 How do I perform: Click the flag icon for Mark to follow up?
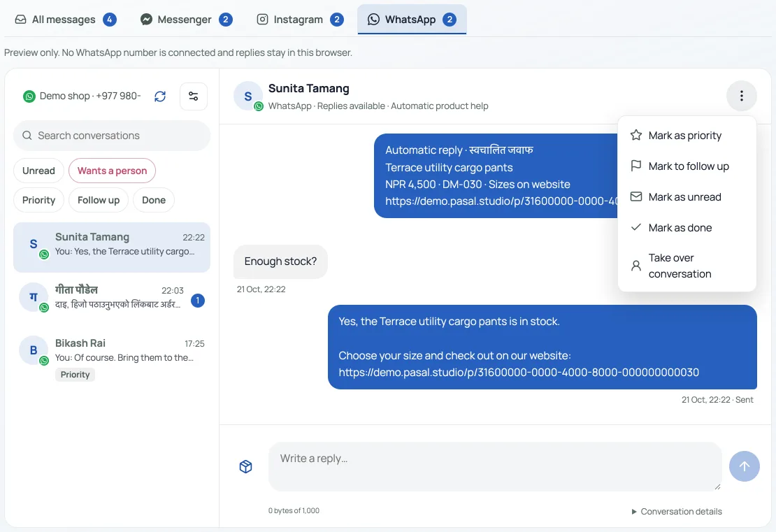[x=636, y=166]
